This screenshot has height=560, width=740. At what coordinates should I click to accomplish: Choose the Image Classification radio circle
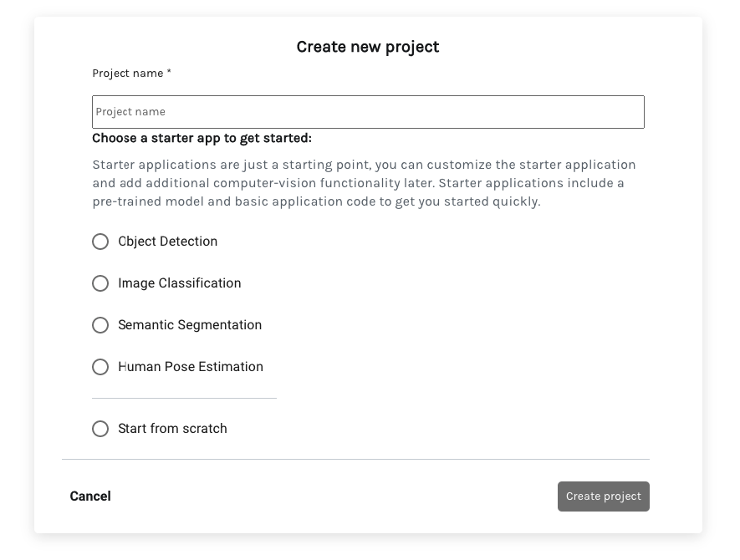[x=100, y=283]
